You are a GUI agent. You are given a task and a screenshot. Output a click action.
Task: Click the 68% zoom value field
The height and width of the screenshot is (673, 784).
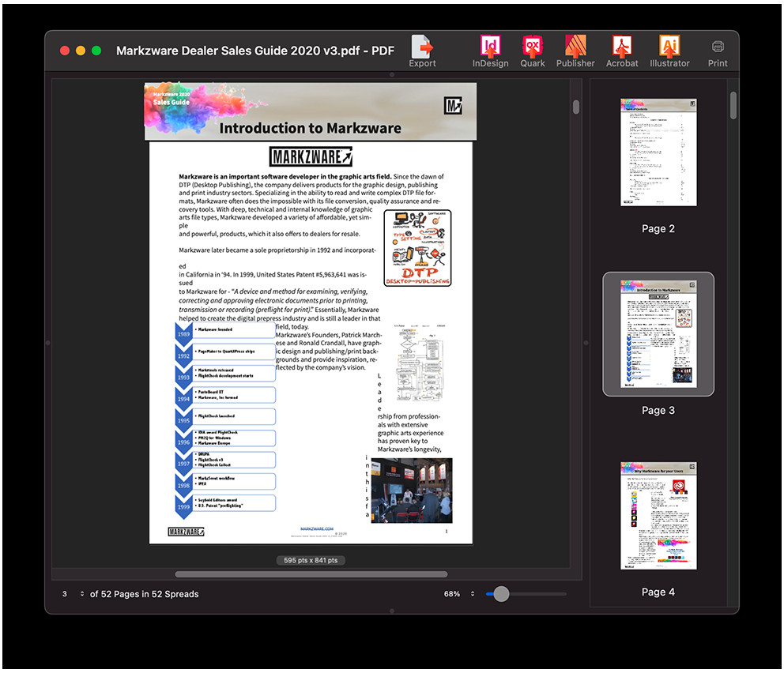[x=452, y=594]
